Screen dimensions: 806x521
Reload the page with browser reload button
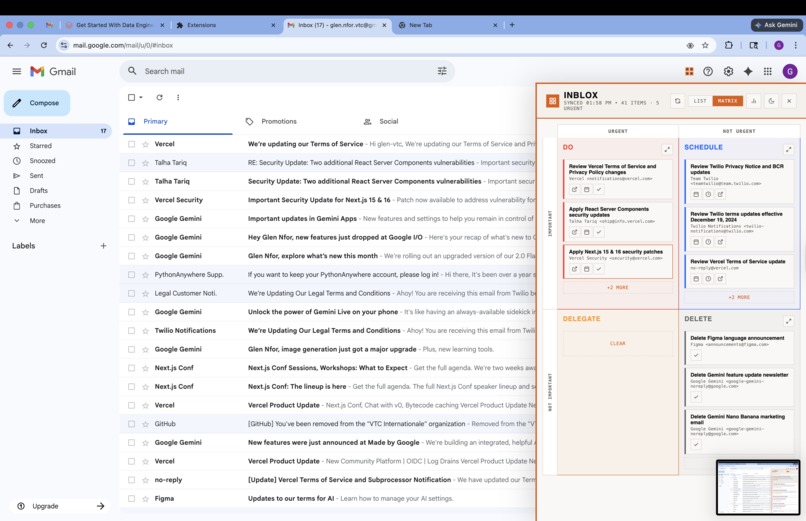(44, 45)
